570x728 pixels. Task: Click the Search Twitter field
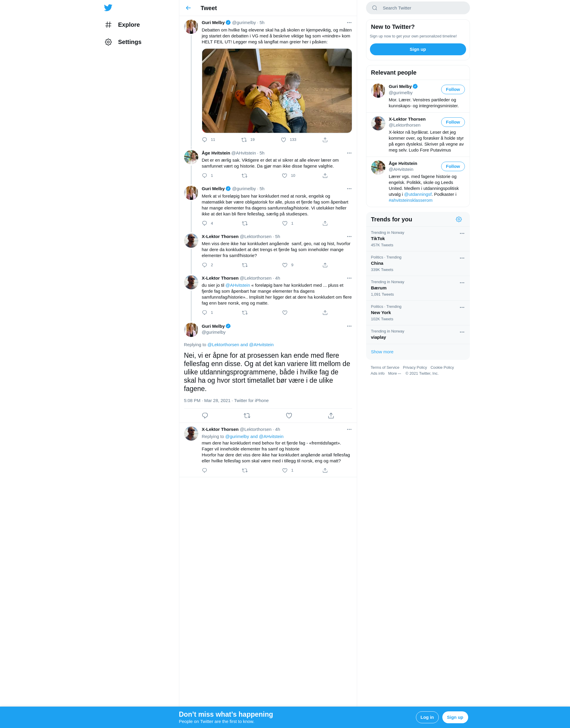coord(418,8)
